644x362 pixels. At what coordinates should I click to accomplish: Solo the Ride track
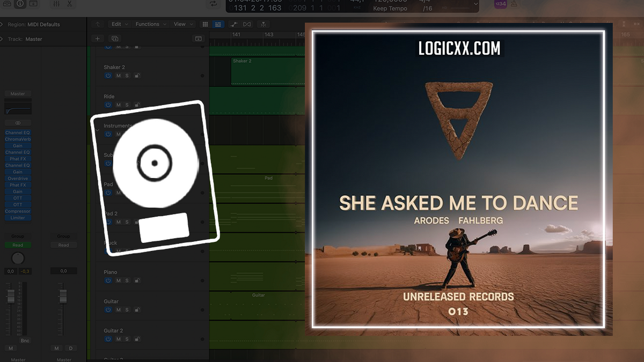(127, 105)
